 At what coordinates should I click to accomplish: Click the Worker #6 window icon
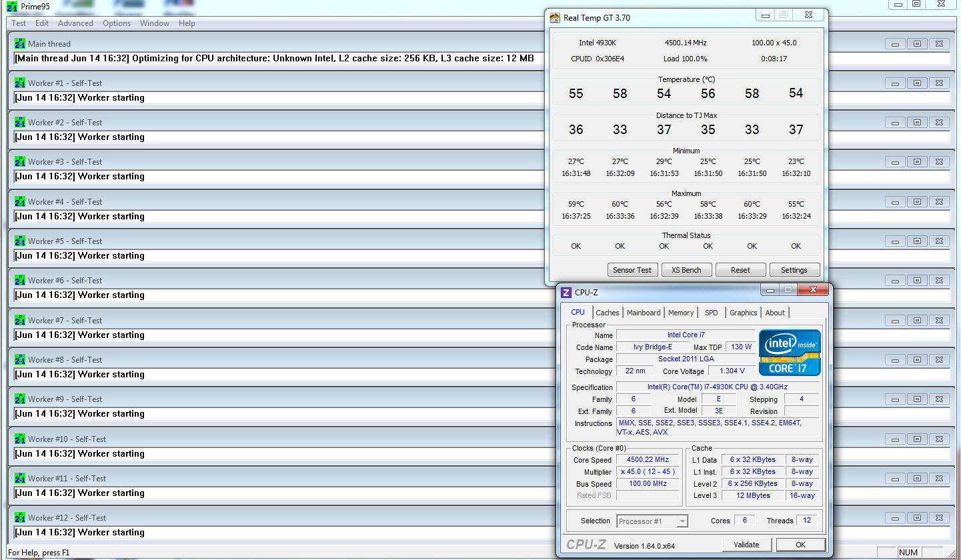[x=20, y=281]
